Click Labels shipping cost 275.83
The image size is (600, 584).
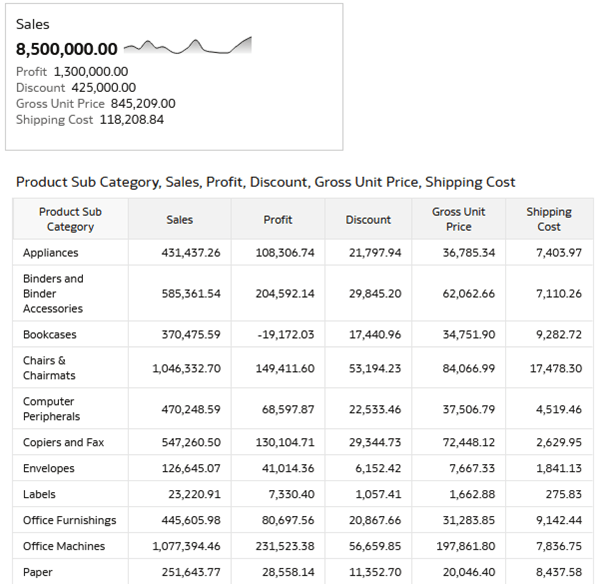(x=564, y=494)
